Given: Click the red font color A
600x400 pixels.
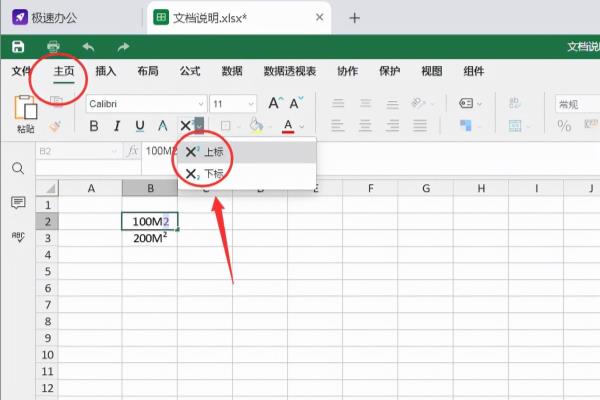Looking at the screenshot, I should point(288,126).
